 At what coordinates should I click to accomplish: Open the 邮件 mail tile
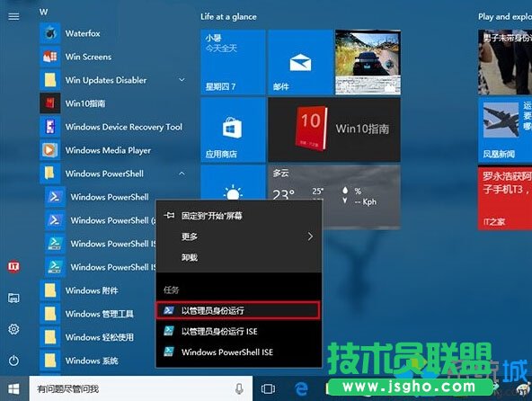click(300, 62)
